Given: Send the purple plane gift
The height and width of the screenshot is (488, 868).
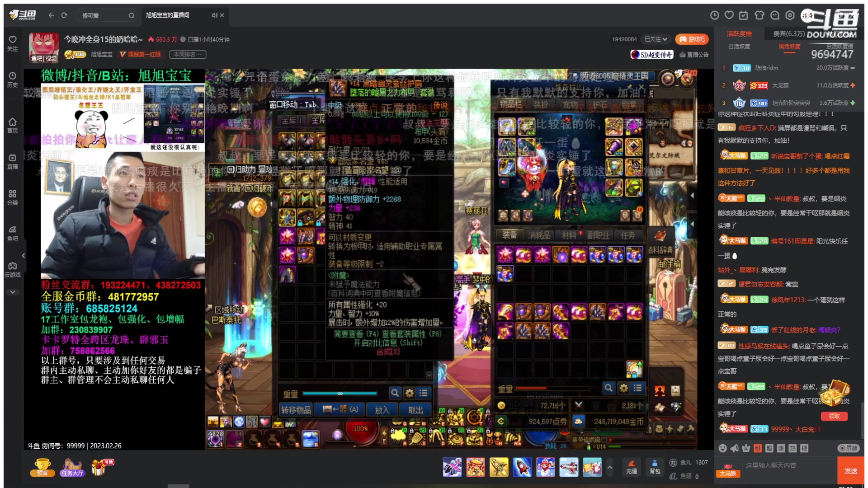Looking at the screenshot, I should pos(452,467).
